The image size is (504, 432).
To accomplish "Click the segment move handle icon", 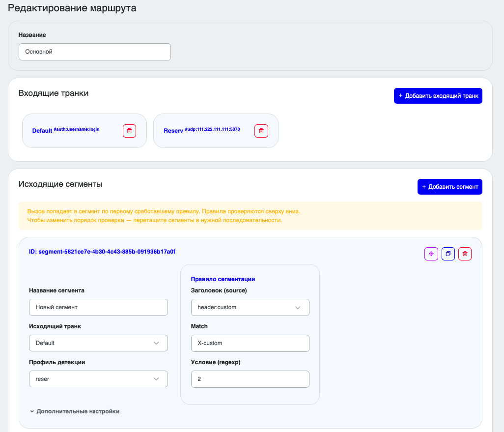I will coord(431,254).
